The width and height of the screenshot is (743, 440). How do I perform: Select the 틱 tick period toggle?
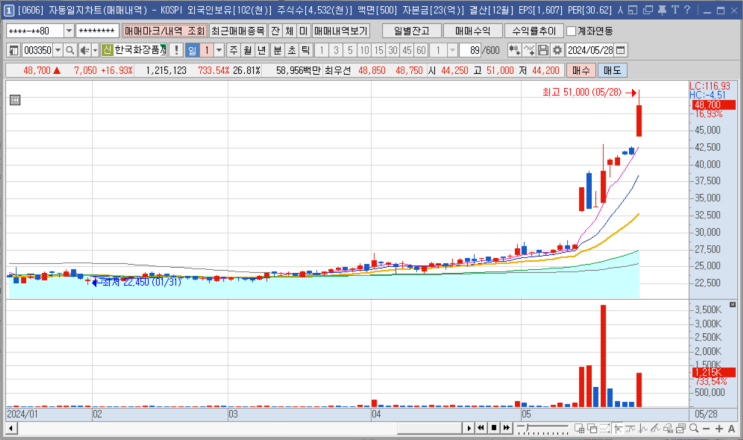tap(306, 50)
